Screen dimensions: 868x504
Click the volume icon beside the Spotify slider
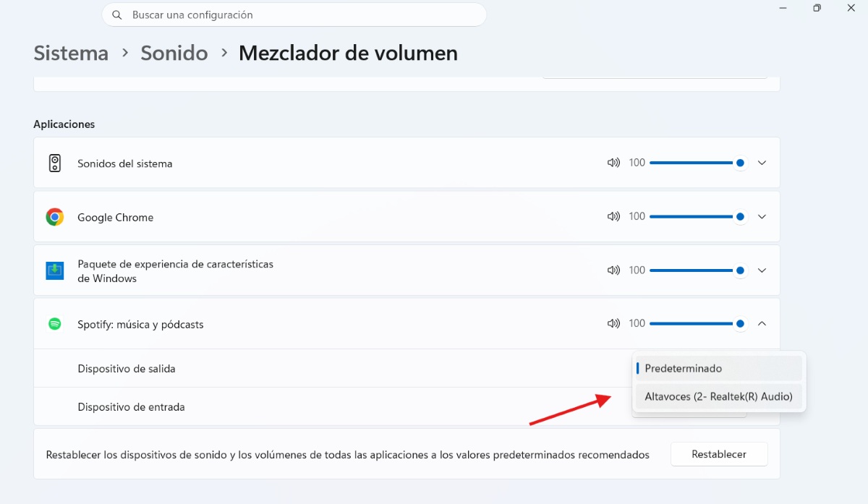(613, 323)
